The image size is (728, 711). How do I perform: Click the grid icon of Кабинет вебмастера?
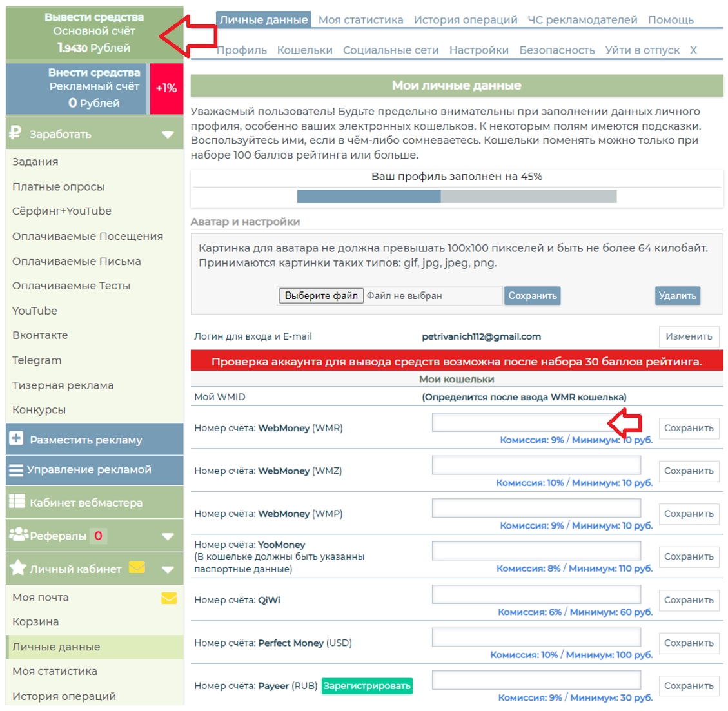[x=17, y=502]
